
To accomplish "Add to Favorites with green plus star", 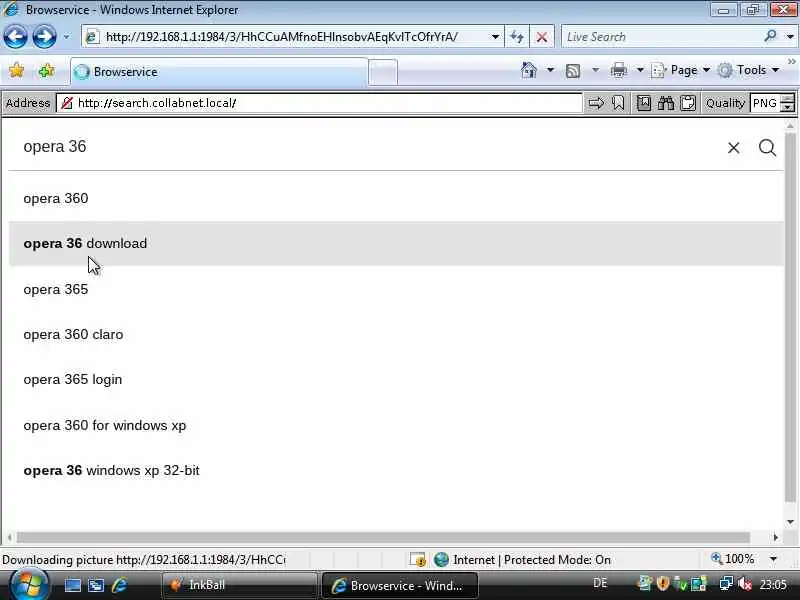I will (46, 70).
